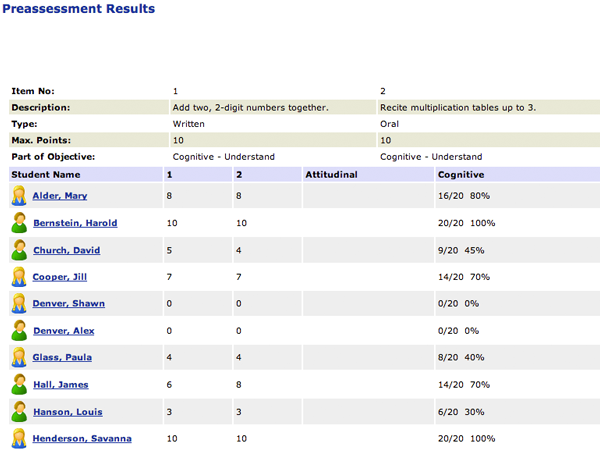Click Mary Alder's student avatar icon
The height and width of the screenshot is (450, 600).
[x=19, y=196]
